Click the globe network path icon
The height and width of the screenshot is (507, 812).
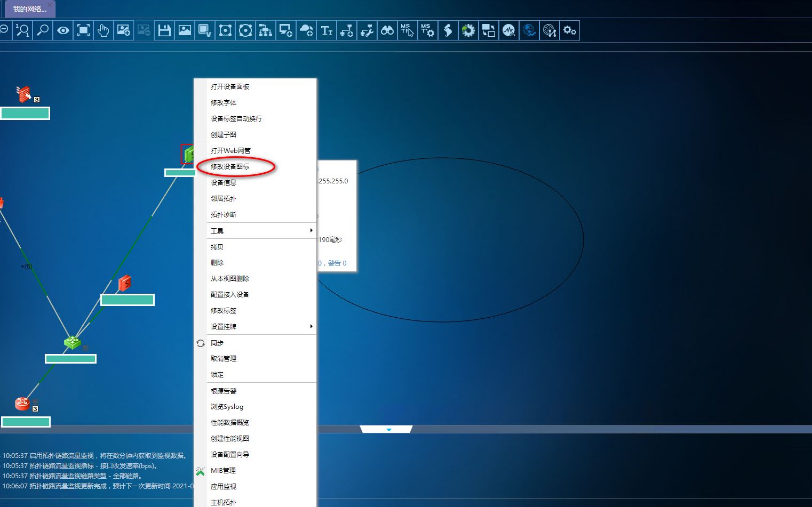(x=550, y=30)
